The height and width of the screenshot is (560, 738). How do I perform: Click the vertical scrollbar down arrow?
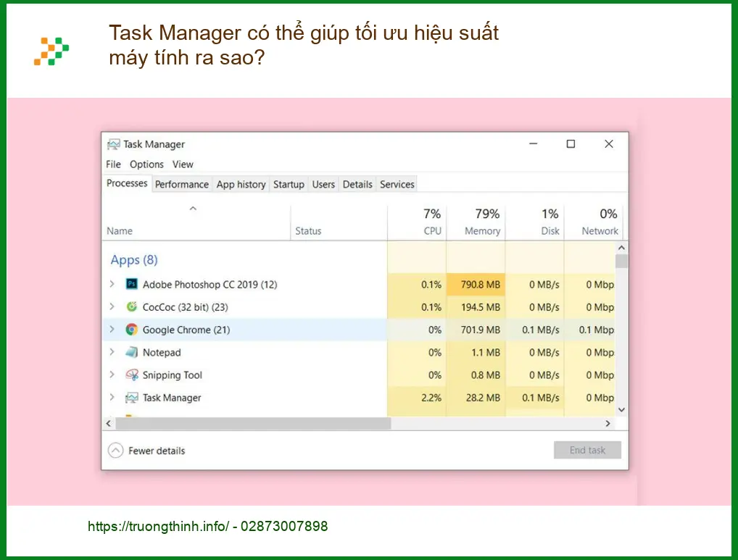click(x=621, y=410)
